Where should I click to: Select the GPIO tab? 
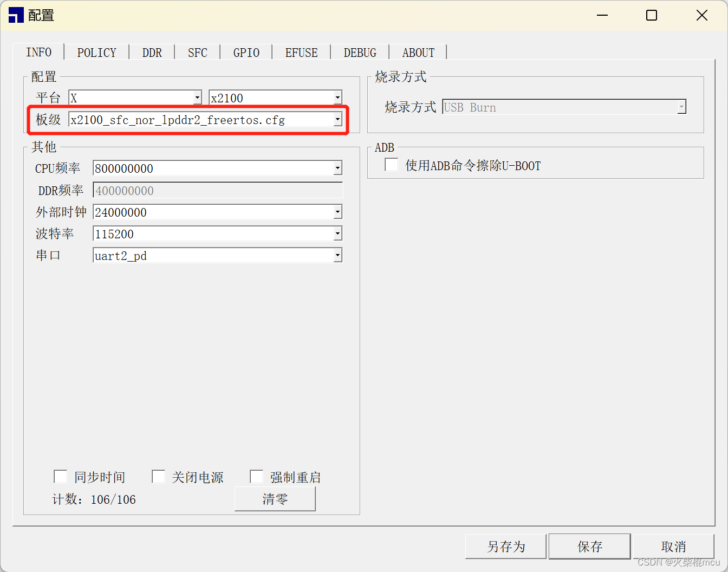(246, 53)
